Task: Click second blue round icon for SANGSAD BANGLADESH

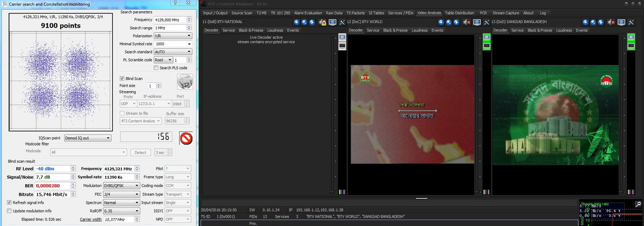Action: click(x=593, y=22)
